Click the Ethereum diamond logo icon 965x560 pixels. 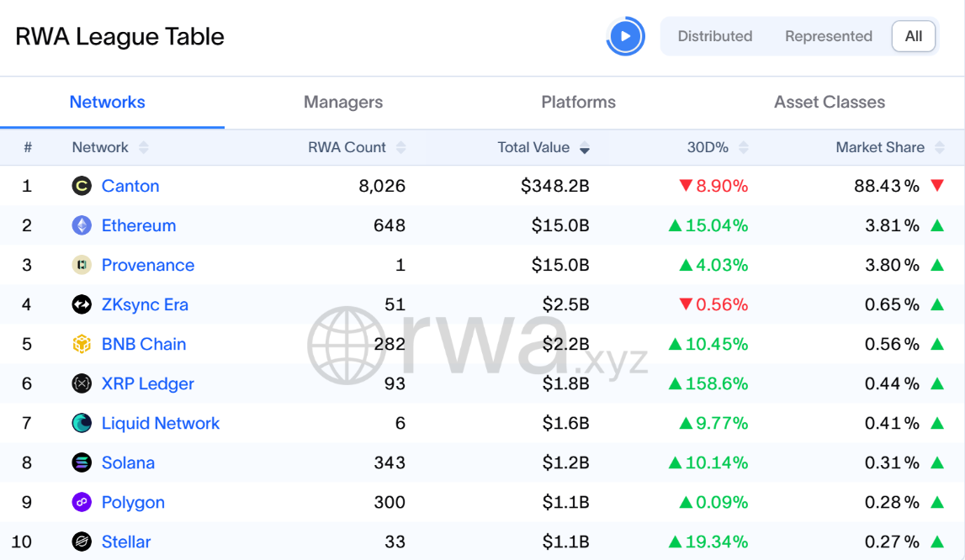coord(82,225)
